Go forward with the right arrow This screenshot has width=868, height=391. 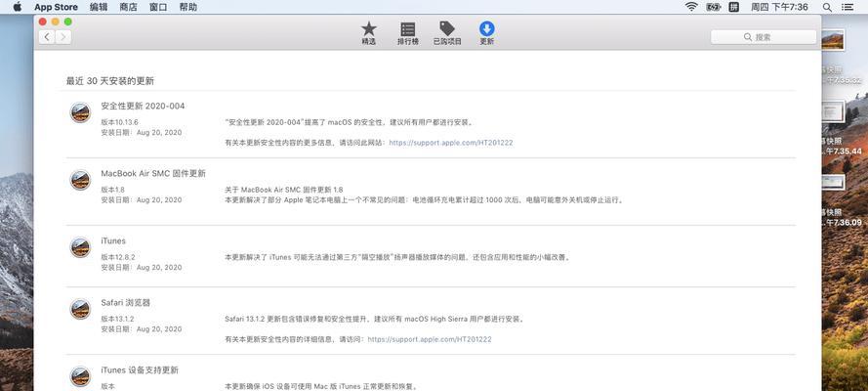pyautogui.click(x=63, y=37)
